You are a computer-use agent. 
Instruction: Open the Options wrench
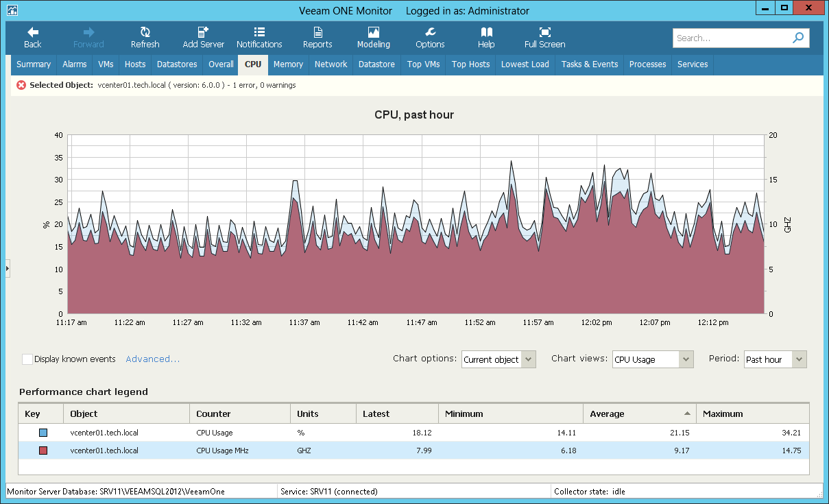click(x=430, y=38)
